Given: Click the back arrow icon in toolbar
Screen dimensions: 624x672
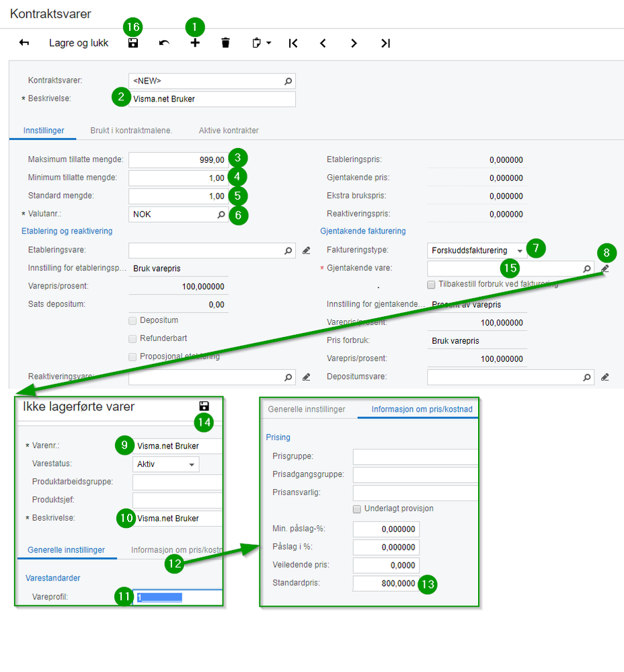Looking at the screenshot, I should click(24, 43).
